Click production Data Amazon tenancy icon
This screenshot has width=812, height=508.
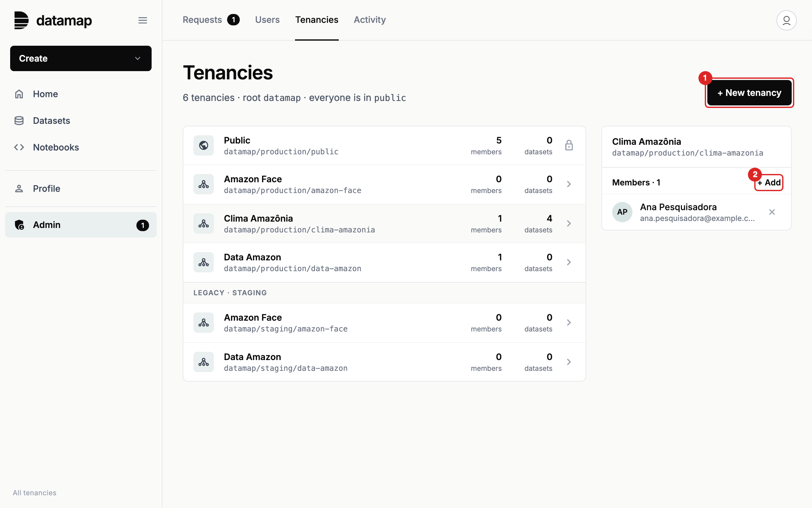[204, 262]
